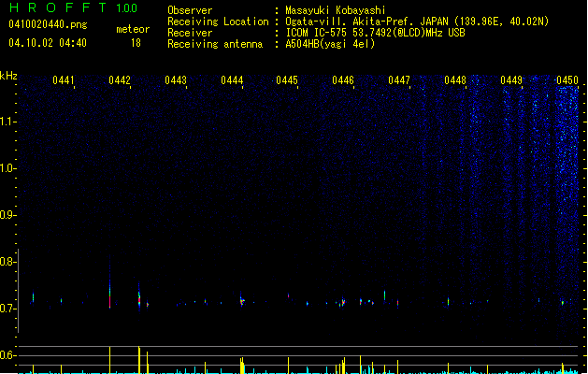
Task: Click the 0445 time marker
Action: [x=287, y=80]
